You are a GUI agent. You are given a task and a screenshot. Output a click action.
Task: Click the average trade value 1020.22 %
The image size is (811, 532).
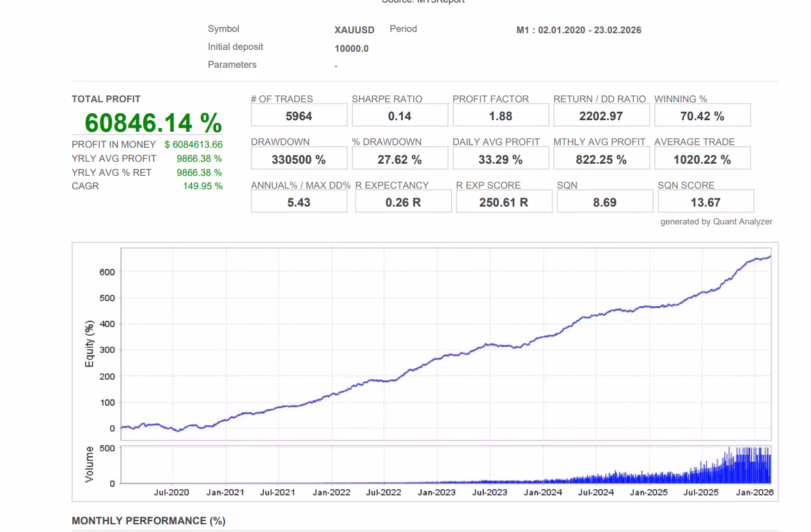point(702,159)
